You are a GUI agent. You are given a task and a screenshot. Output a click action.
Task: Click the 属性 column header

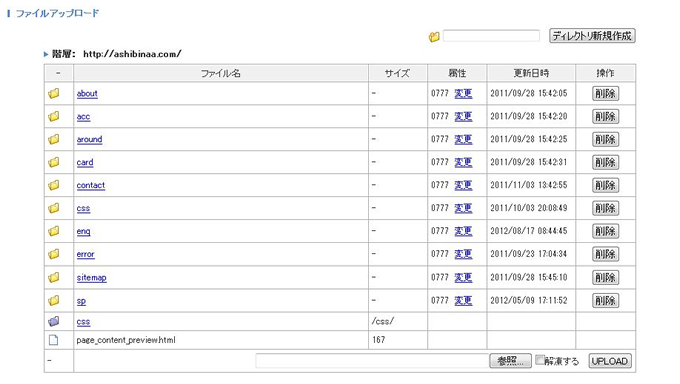click(x=457, y=73)
